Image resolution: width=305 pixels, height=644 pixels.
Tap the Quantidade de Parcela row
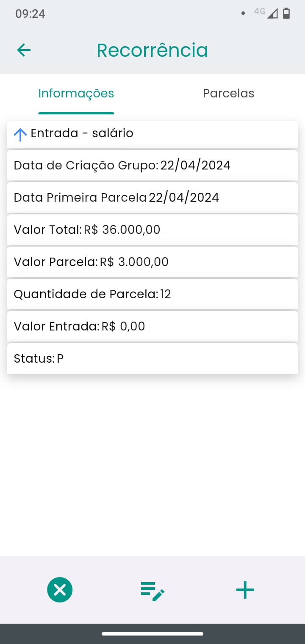tap(152, 294)
